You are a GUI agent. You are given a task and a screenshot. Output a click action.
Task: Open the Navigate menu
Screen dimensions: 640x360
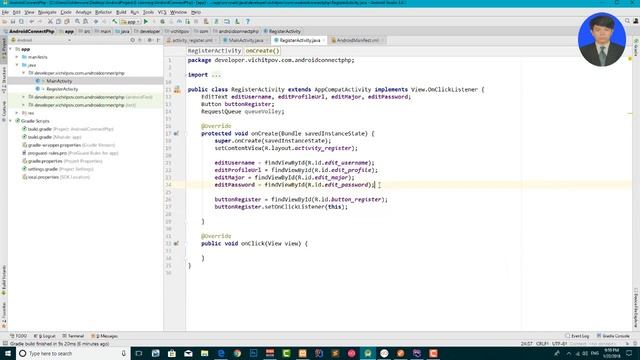coord(47,12)
